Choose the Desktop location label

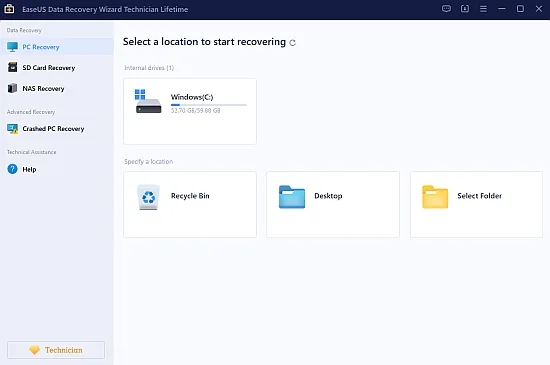[x=328, y=196]
